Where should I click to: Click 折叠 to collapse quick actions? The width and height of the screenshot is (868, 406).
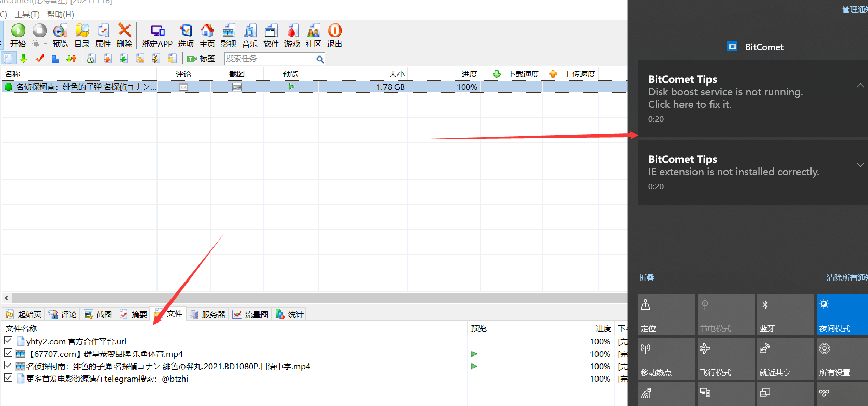647,278
